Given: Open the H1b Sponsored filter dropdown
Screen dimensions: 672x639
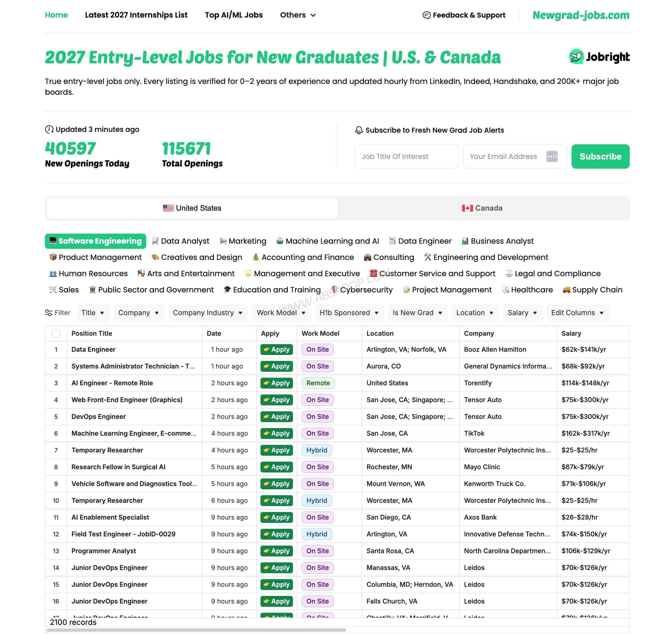Looking at the screenshot, I should tap(349, 313).
